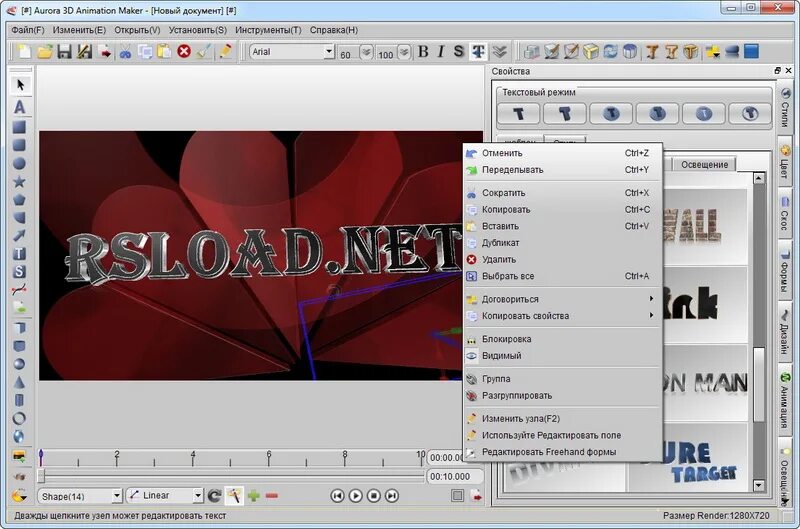Toggle the loop square button near playback
Image resolution: width=800 pixels, height=529 pixels.
(x=458, y=495)
